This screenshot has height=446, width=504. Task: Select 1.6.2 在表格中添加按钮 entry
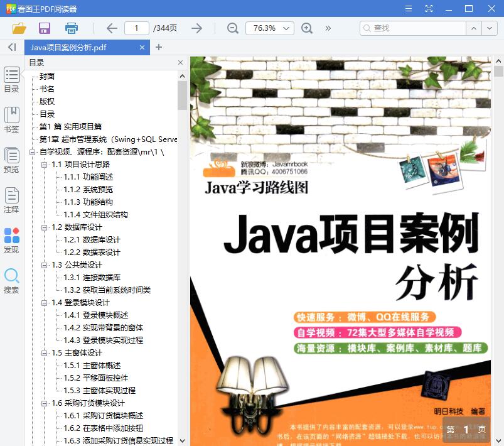(x=103, y=428)
